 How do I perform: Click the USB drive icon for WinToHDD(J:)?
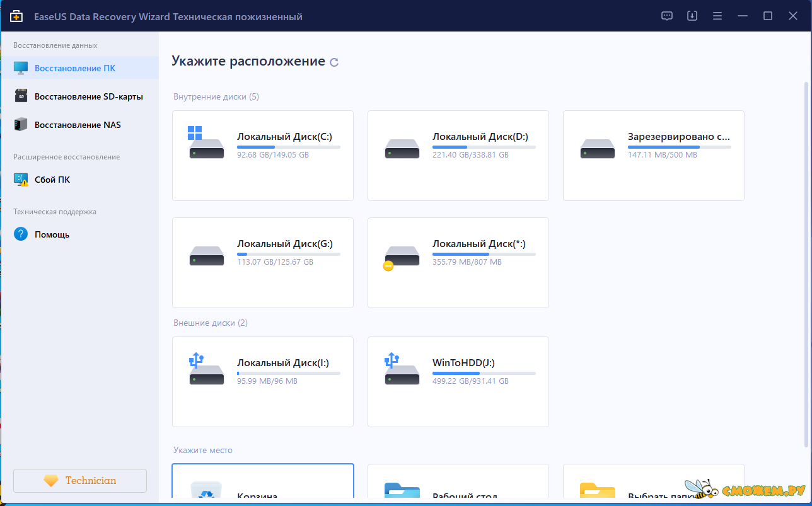402,369
